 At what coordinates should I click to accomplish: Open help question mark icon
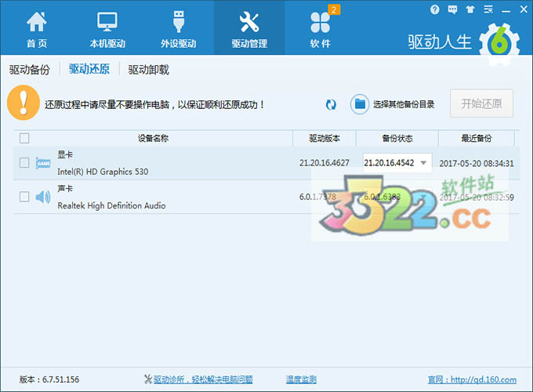(434, 9)
